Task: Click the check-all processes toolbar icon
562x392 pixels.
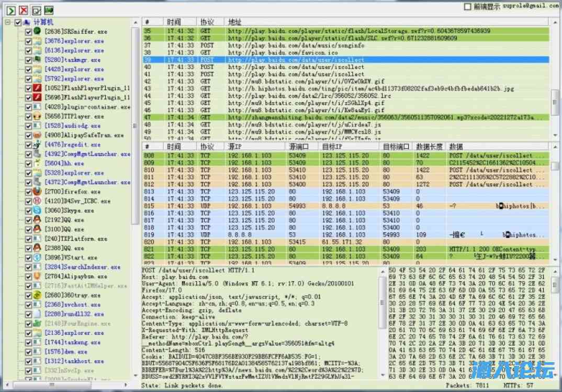Action: point(36,10)
